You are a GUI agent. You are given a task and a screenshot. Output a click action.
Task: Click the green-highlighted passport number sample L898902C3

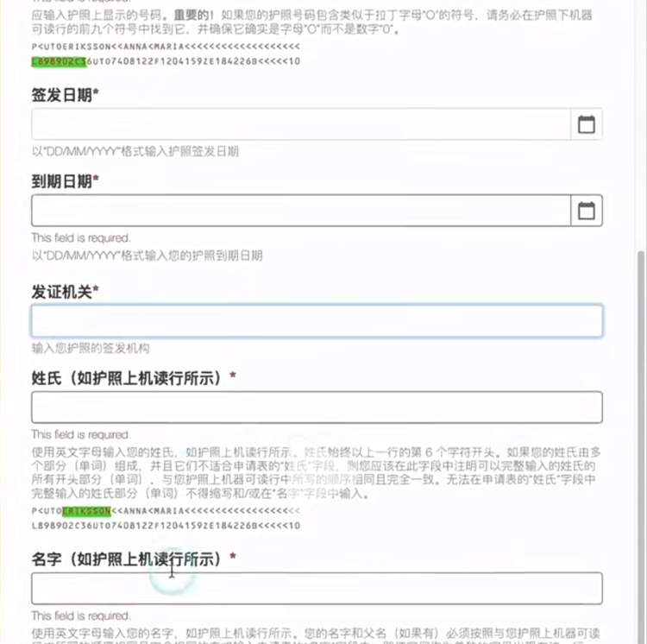(59, 61)
